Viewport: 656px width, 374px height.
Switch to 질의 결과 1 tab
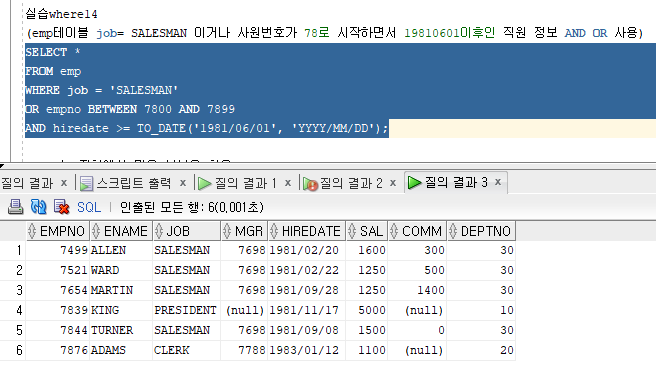(246, 183)
